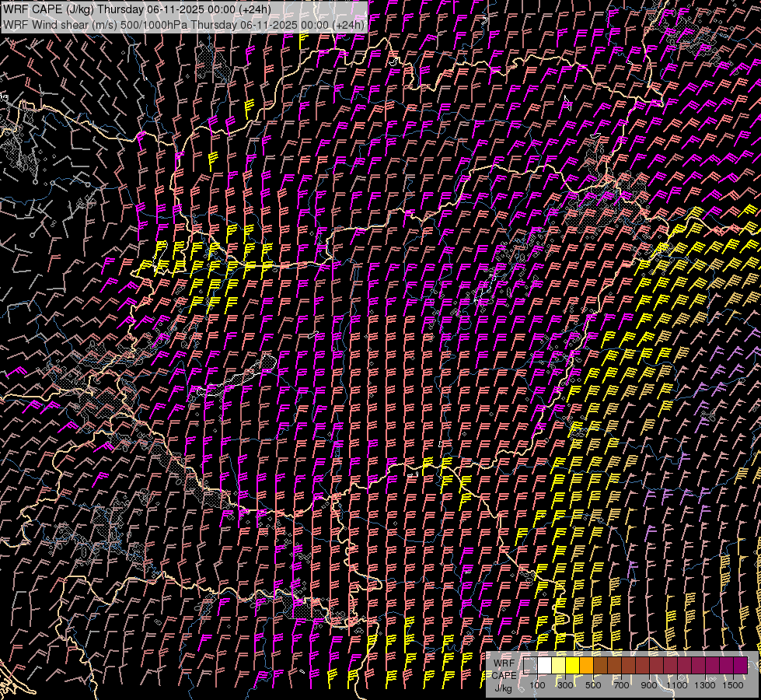Select the pale yellow legend swatch
Viewport: 761px width, 700px height.
point(559,666)
